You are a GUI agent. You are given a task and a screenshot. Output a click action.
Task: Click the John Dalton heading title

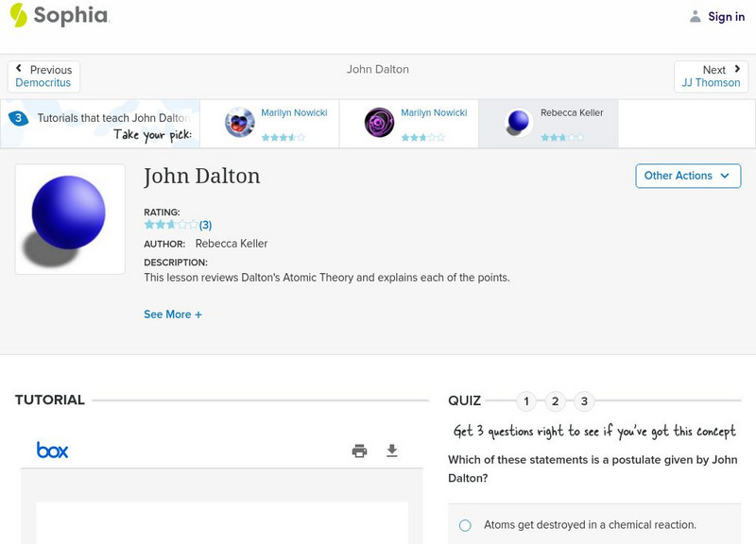[x=202, y=176]
